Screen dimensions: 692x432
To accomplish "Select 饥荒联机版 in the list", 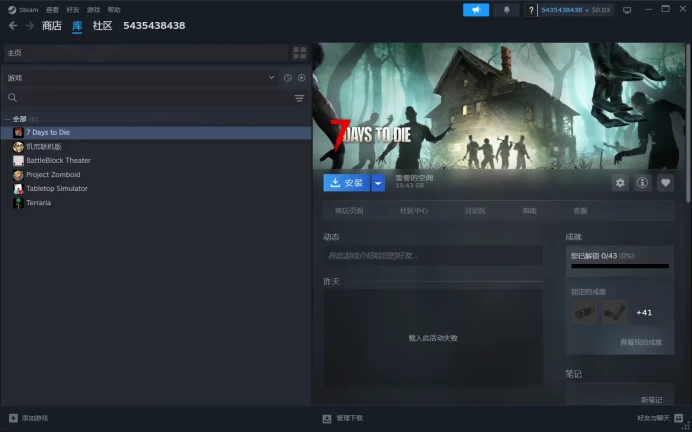I will click(156, 147).
